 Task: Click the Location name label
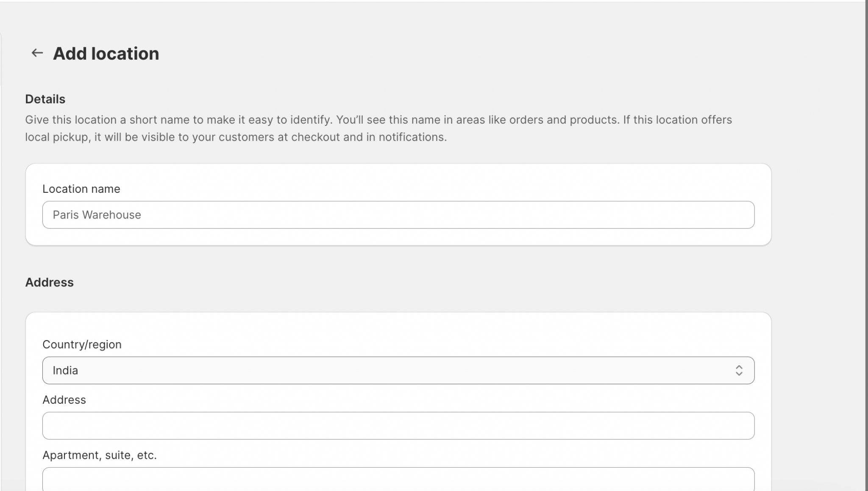(x=81, y=189)
